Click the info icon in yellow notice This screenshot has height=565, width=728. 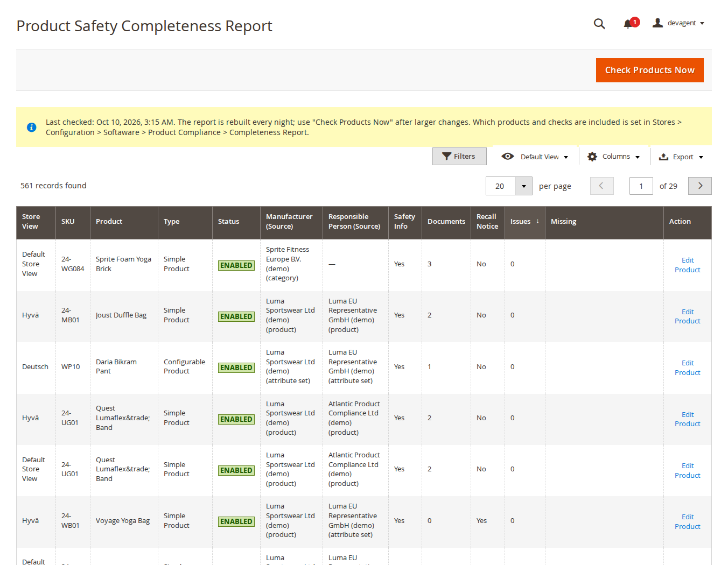[x=32, y=128]
